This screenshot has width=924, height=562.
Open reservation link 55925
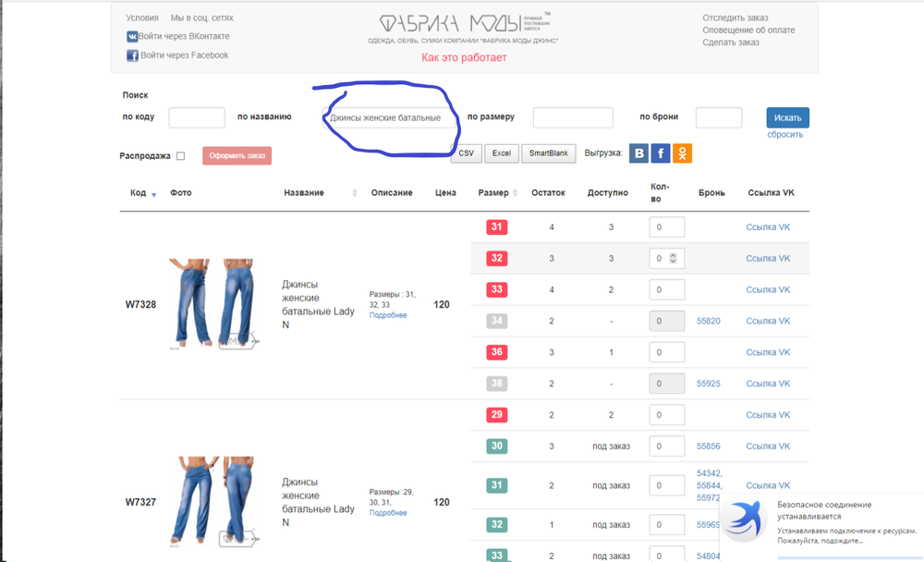coord(709,384)
